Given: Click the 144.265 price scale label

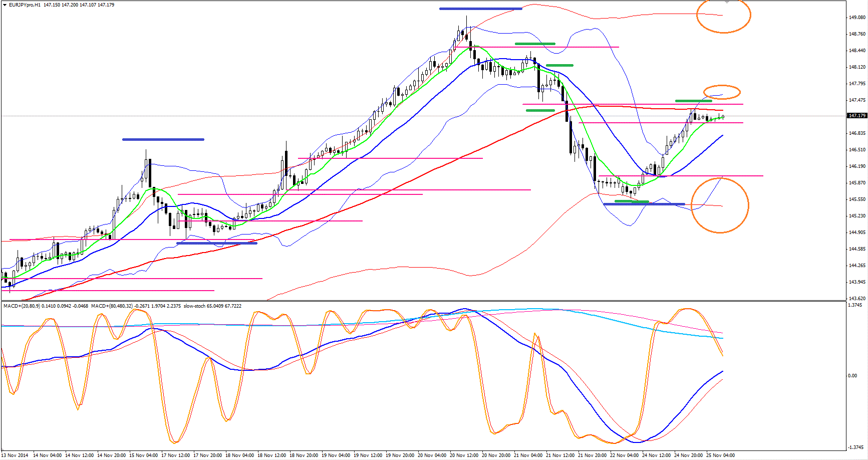Looking at the screenshot, I should pyautogui.click(x=857, y=266).
